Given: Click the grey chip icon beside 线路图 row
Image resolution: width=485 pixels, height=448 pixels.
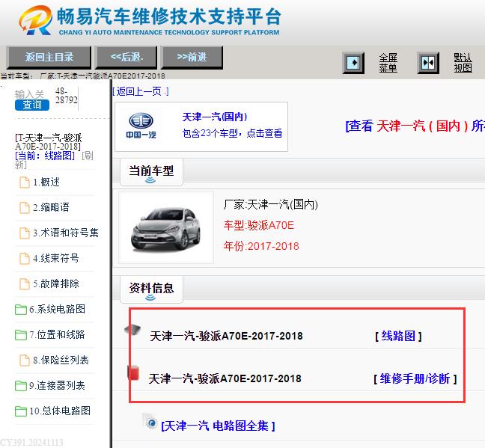Looking at the screenshot, I should click(132, 329).
